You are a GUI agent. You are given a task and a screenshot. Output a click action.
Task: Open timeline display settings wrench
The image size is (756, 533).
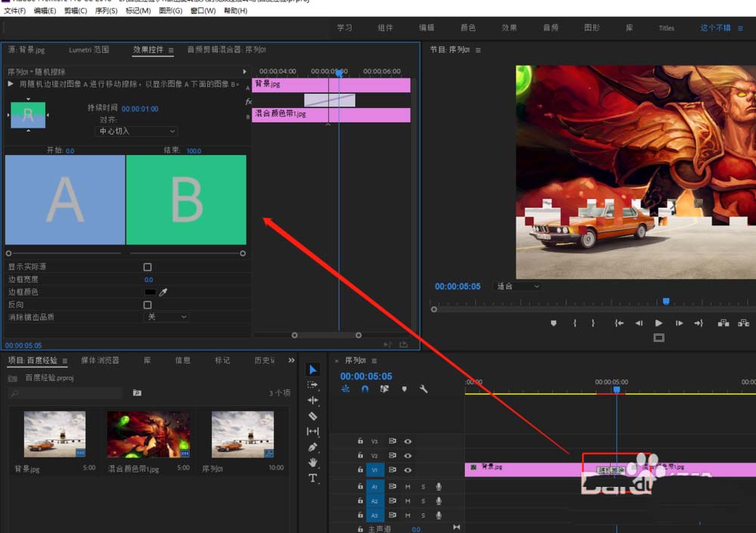(423, 389)
